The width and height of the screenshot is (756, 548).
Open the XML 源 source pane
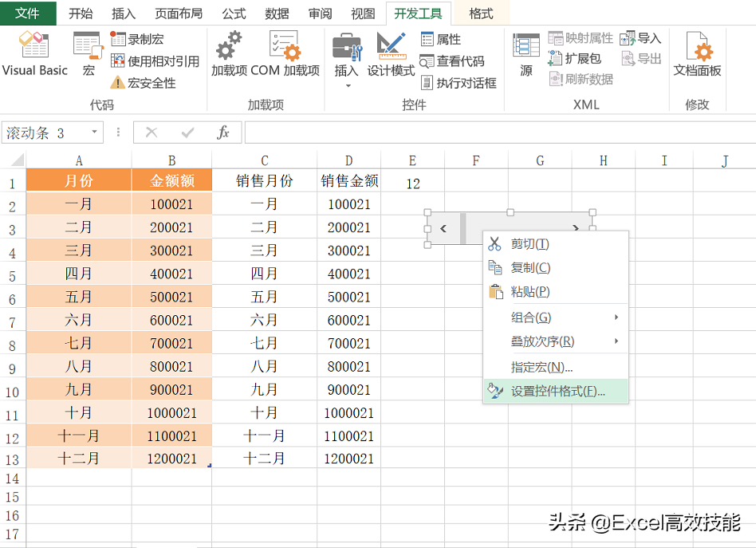(x=526, y=54)
